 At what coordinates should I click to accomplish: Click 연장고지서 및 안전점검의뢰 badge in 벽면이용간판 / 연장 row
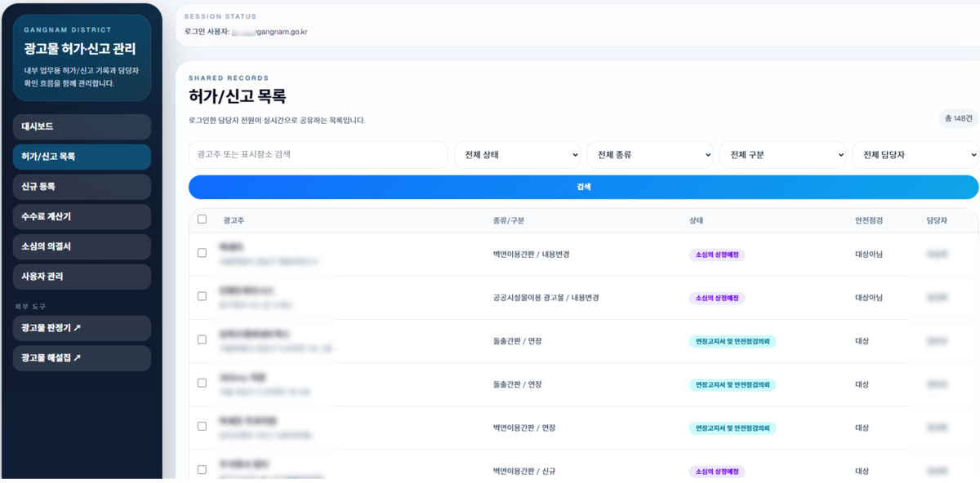tap(733, 428)
